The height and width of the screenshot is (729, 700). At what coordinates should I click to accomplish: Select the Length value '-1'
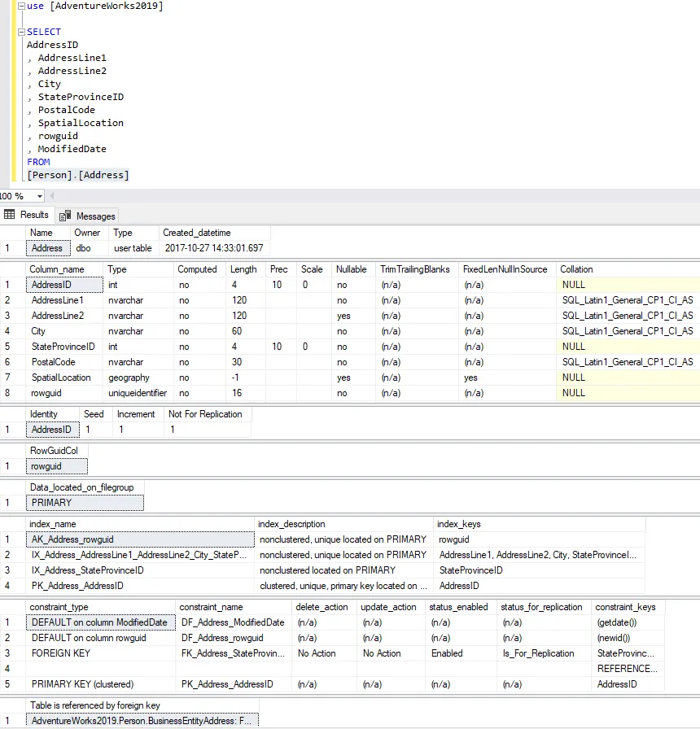coord(246,378)
